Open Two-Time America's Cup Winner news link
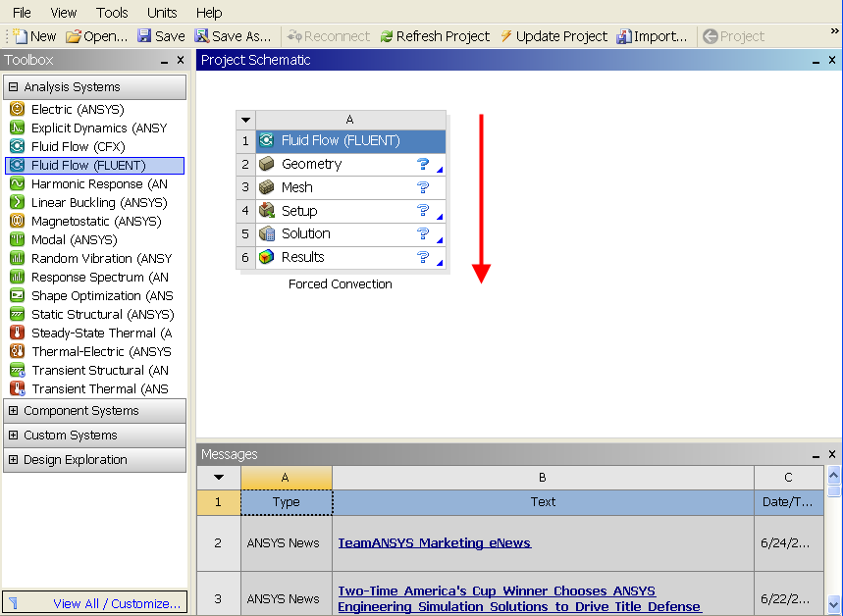Screen dimensions: 843x616 519,598
